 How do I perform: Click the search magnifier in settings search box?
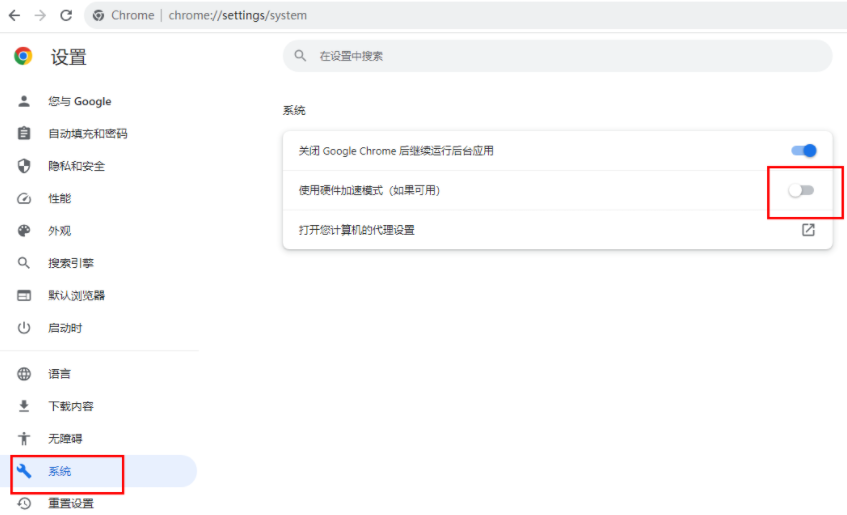pyautogui.click(x=300, y=56)
